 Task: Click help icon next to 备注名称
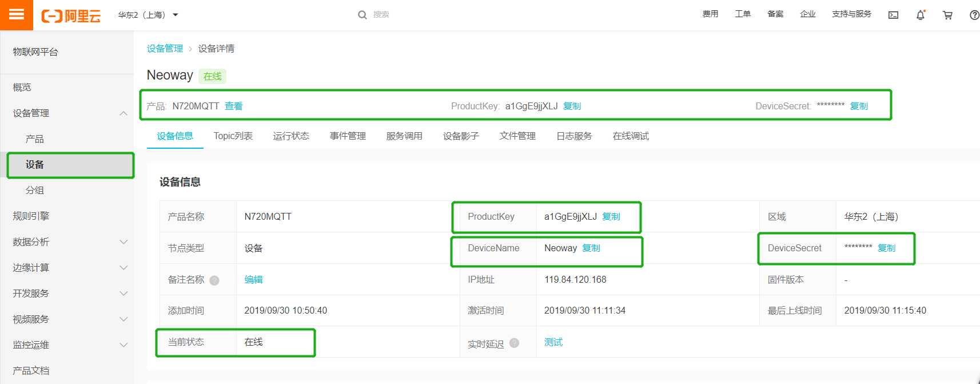click(x=214, y=280)
